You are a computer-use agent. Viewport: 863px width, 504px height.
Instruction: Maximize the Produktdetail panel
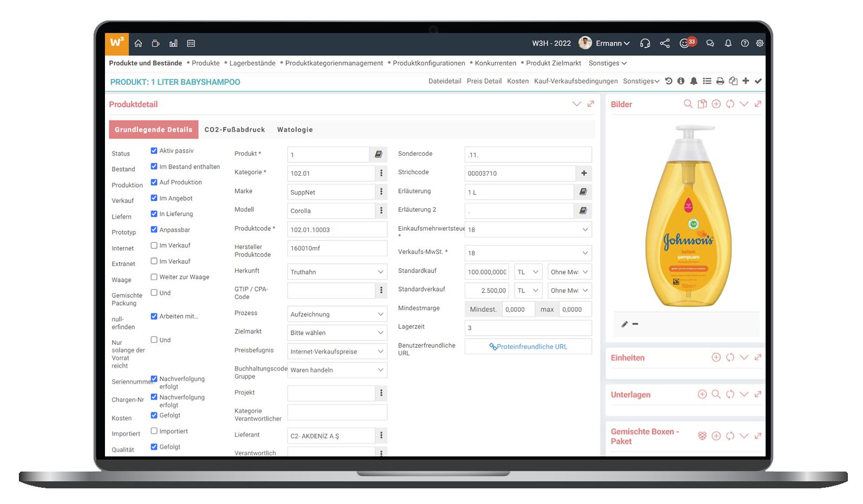pos(590,104)
